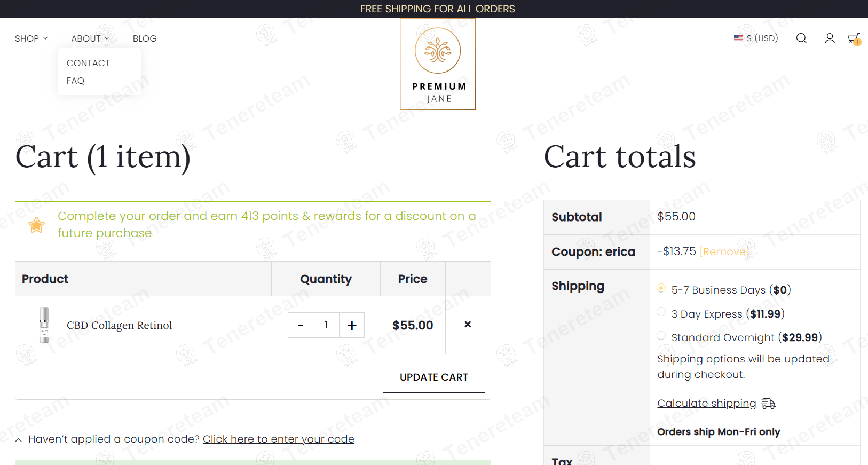Image resolution: width=868 pixels, height=465 pixels.
Task: Toggle the coupon code chevron expander
Action: click(x=19, y=440)
